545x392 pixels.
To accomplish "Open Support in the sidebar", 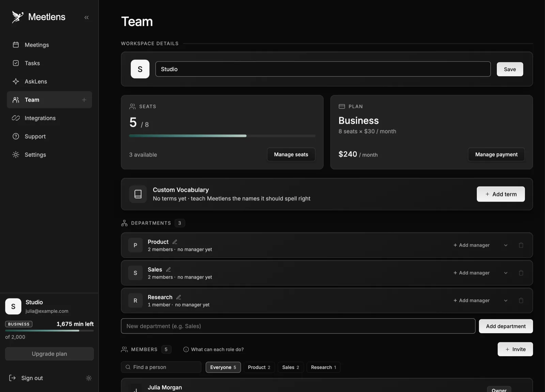I will 49,137.
